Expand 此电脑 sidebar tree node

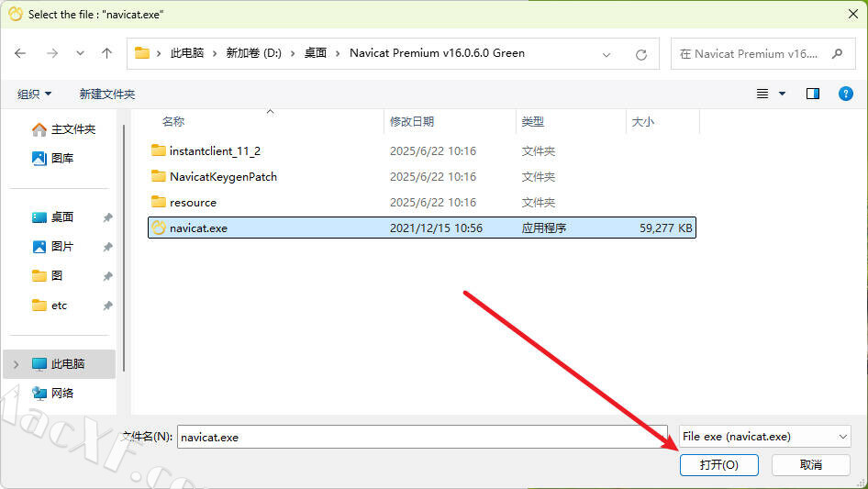tap(16, 364)
